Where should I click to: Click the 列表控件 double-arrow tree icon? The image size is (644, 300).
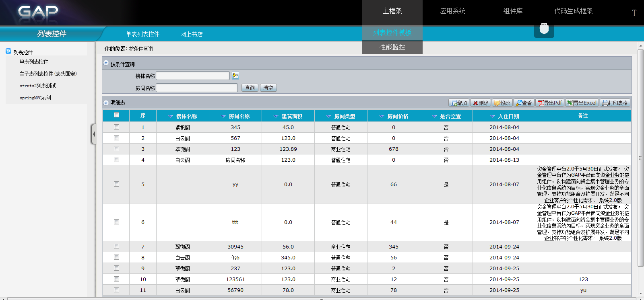[8, 51]
